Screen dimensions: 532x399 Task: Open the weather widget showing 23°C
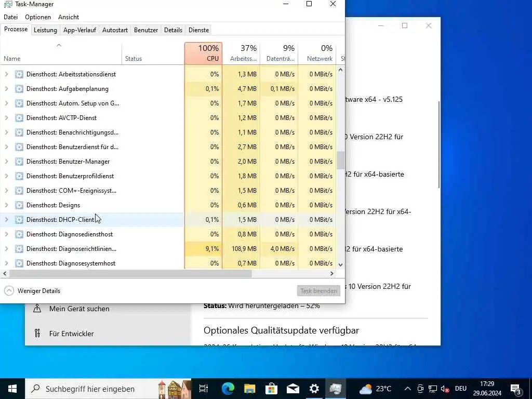coord(375,389)
